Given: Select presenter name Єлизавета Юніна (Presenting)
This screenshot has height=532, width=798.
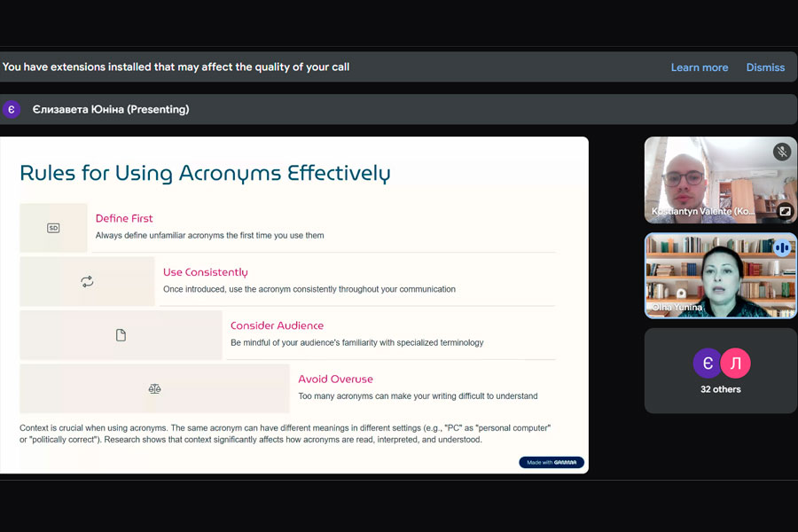Looking at the screenshot, I should [111, 109].
